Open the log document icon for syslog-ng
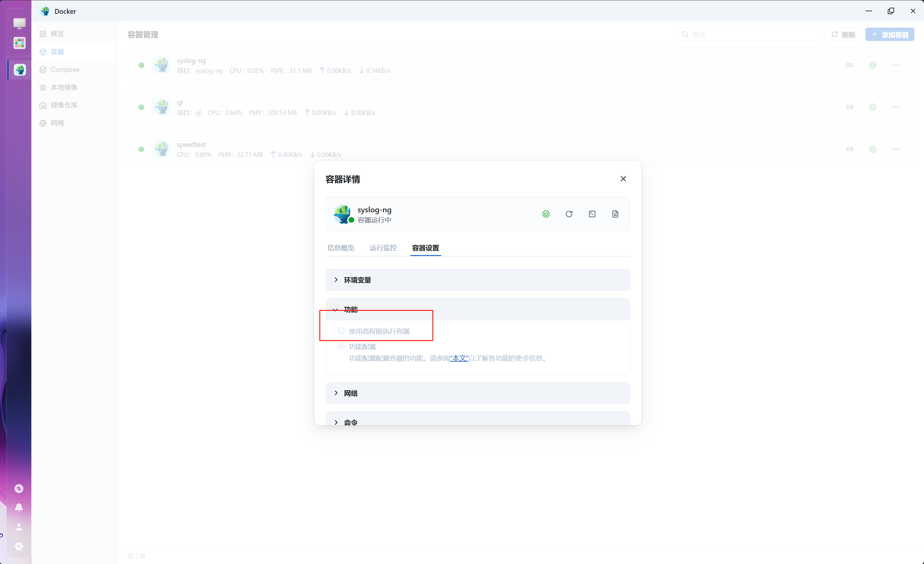Viewport: 924px width, 564px height. (x=615, y=214)
